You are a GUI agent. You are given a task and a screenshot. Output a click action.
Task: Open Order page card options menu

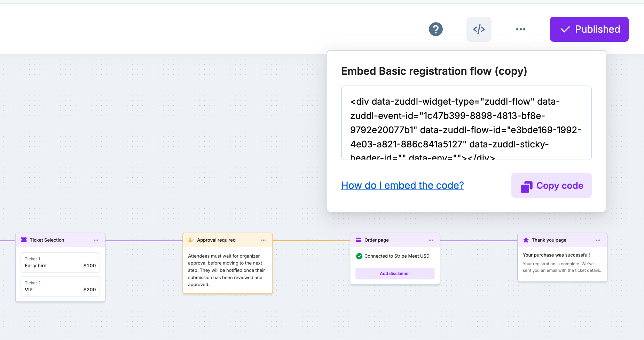pyautogui.click(x=431, y=240)
